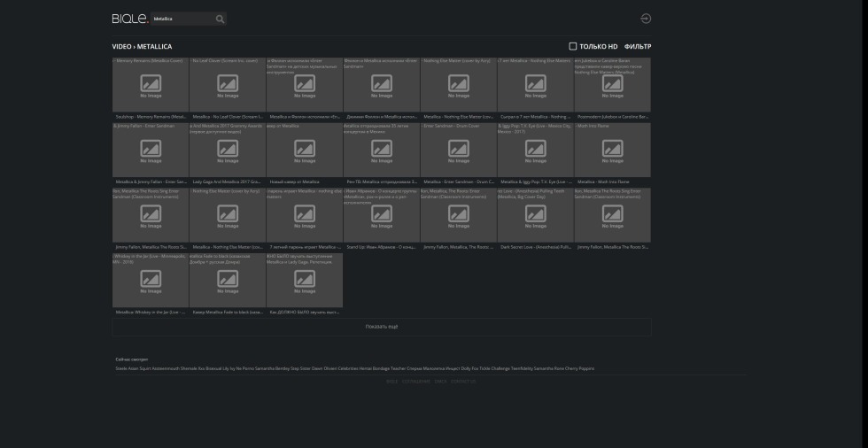This screenshot has width=868, height=448.
Task: Open Metallica Enter Sandman Drum Cover video
Action: [x=458, y=151]
